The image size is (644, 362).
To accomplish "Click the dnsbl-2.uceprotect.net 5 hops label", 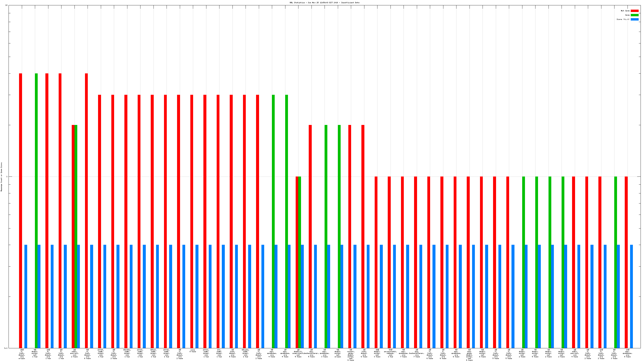I will (298, 353).
